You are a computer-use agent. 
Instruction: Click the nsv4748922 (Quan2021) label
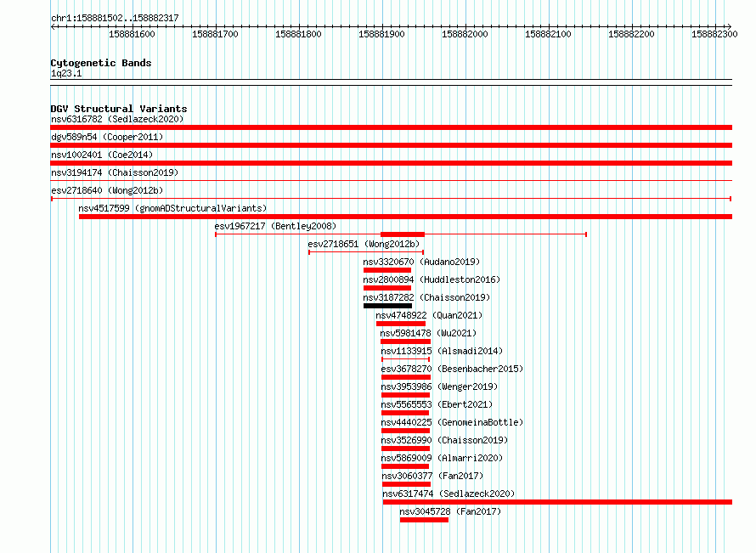429,315
